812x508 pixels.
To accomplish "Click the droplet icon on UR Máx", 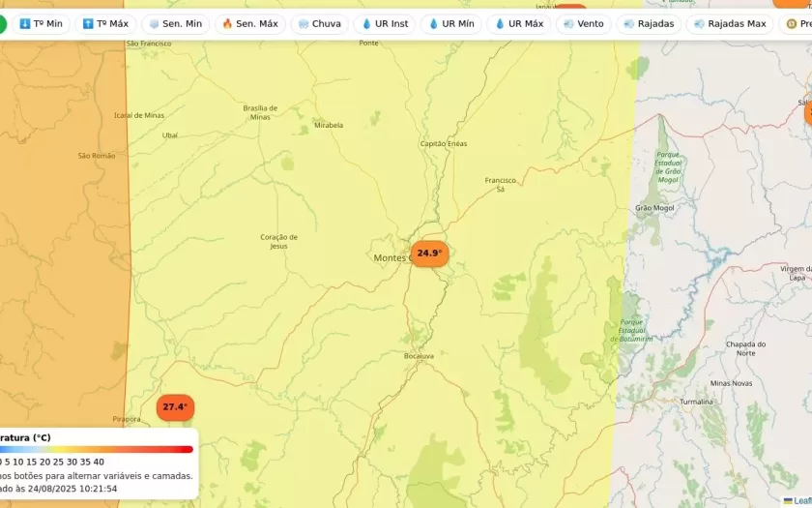I will (x=501, y=23).
